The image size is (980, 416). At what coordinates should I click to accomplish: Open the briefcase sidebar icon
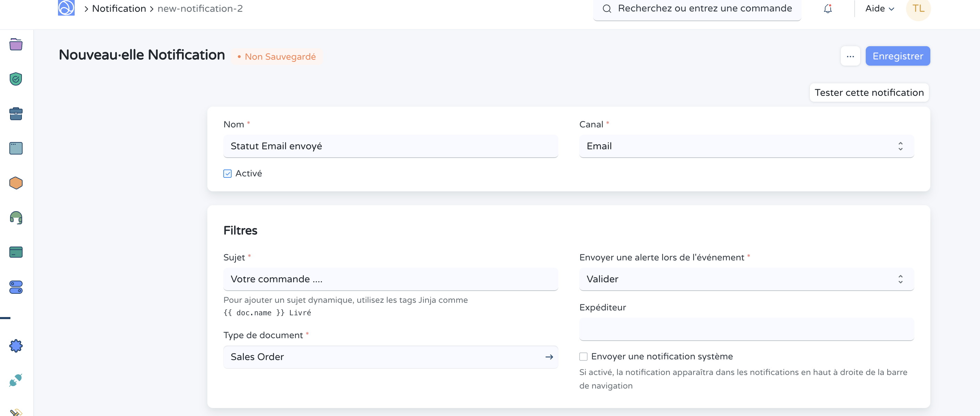(16, 114)
